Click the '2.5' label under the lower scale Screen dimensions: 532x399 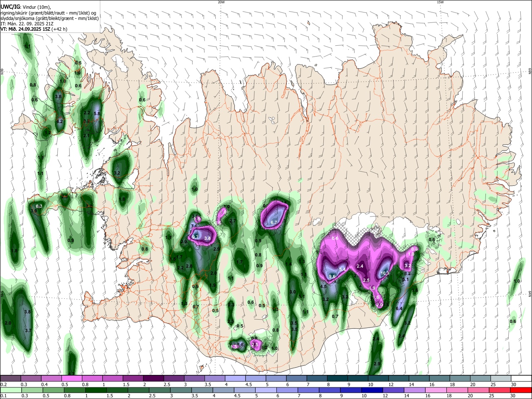[153, 396]
